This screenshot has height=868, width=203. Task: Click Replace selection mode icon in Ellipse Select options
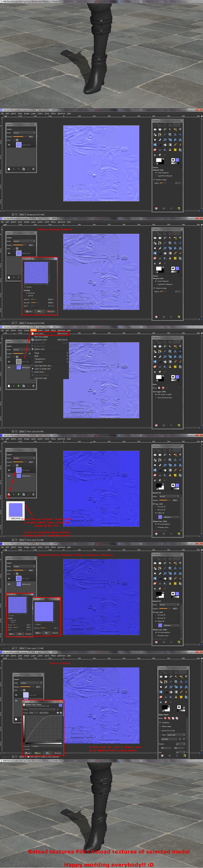coord(165,718)
